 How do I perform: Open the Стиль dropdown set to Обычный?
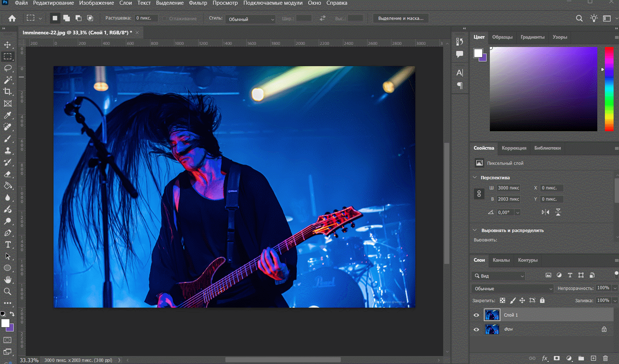(251, 19)
